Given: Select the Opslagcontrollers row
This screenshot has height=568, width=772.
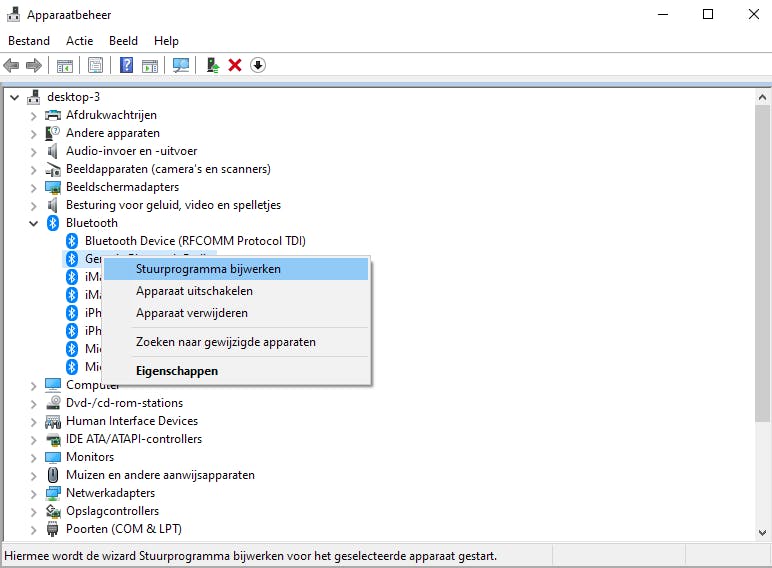Looking at the screenshot, I should (112, 511).
